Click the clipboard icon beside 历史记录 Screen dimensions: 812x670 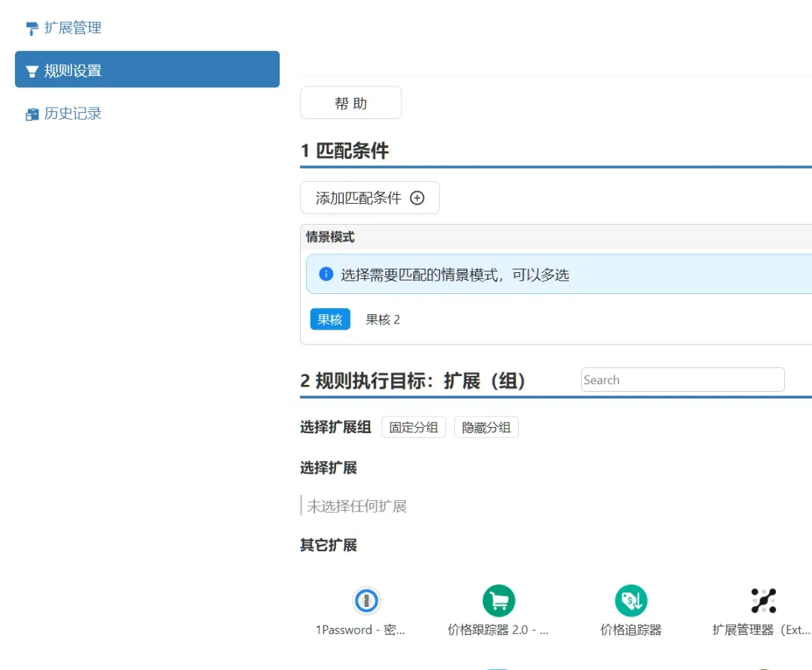pos(32,114)
